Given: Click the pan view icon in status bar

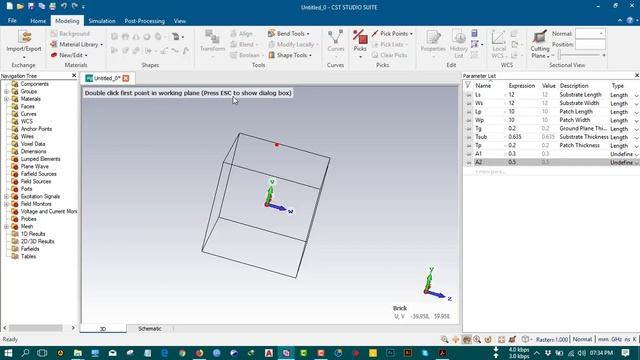Looking at the screenshot, I should tap(456, 339).
